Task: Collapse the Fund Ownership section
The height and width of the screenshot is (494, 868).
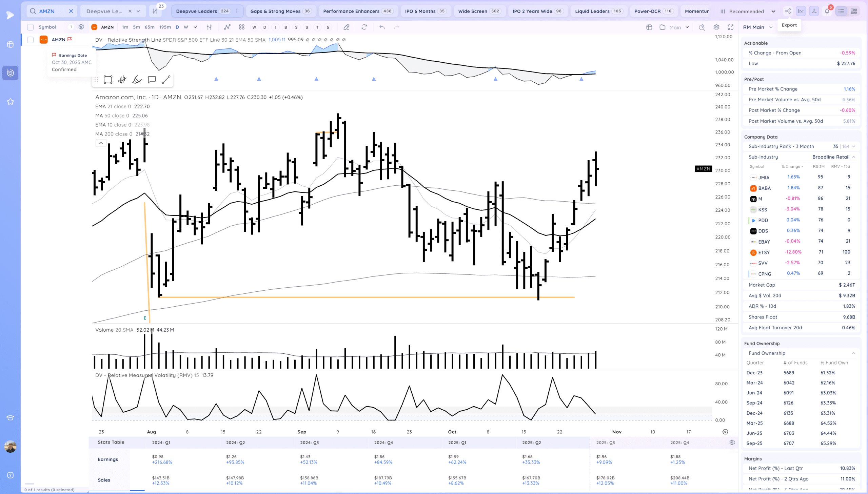Action: click(x=853, y=353)
